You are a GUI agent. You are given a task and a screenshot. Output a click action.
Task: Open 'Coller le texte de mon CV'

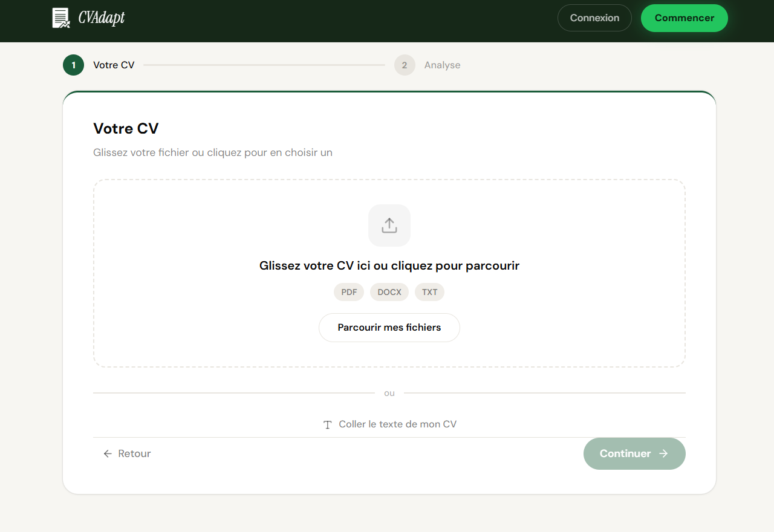[x=389, y=424]
